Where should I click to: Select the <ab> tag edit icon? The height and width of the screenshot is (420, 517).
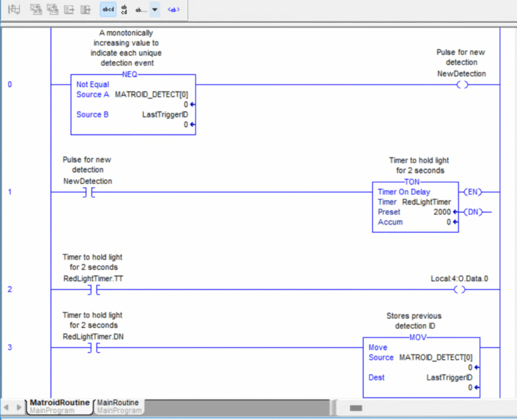pyautogui.click(x=173, y=9)
